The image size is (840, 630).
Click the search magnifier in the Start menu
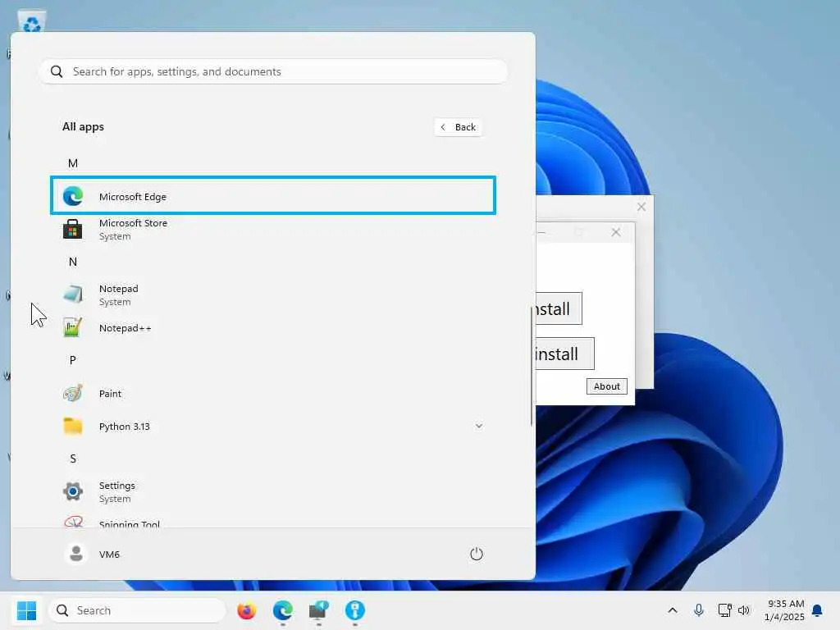[57, 71]
